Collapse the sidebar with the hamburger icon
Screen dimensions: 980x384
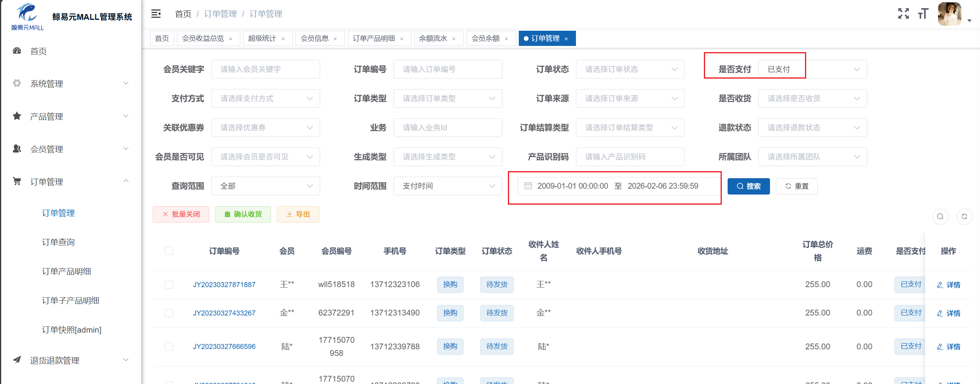156,14
